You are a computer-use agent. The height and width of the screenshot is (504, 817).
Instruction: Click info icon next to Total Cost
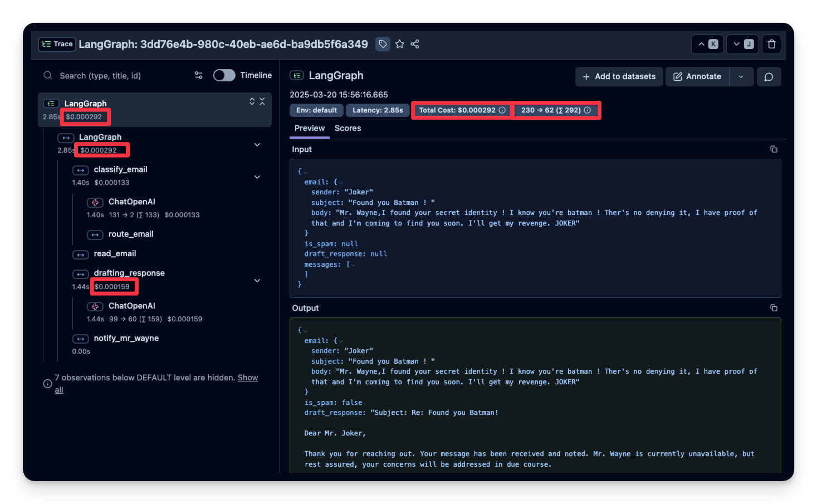[x=502, y=110]
